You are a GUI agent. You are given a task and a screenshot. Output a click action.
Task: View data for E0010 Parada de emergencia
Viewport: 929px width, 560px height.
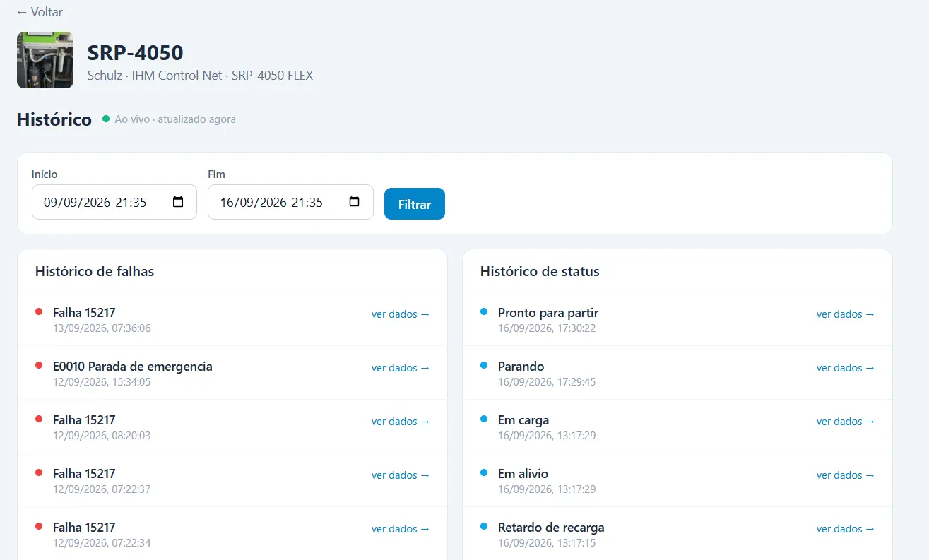(x=401, y=368)
